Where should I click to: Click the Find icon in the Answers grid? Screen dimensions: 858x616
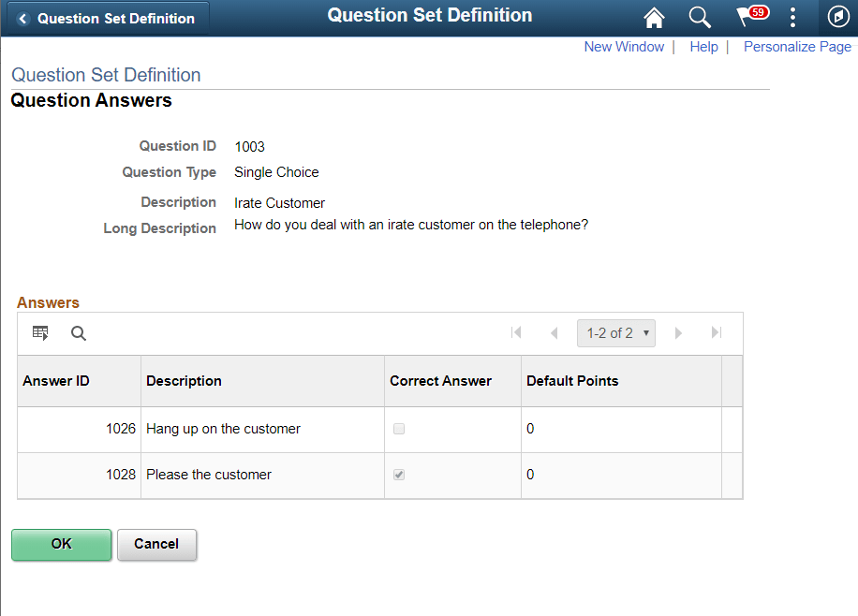click(x=78, y=332)
